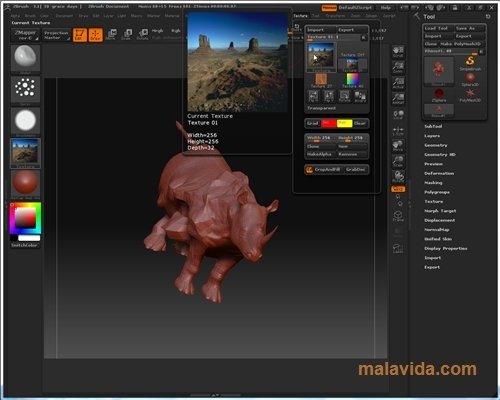The image size is (500, 400).
Task: Expand the Display Properties subpalette
Action: point(445,248)
